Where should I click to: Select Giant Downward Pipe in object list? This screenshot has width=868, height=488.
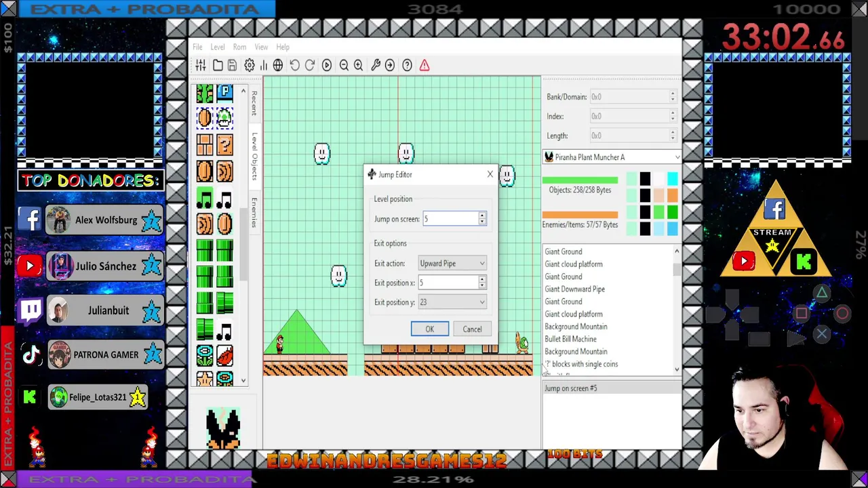click(x=574, y=289)
